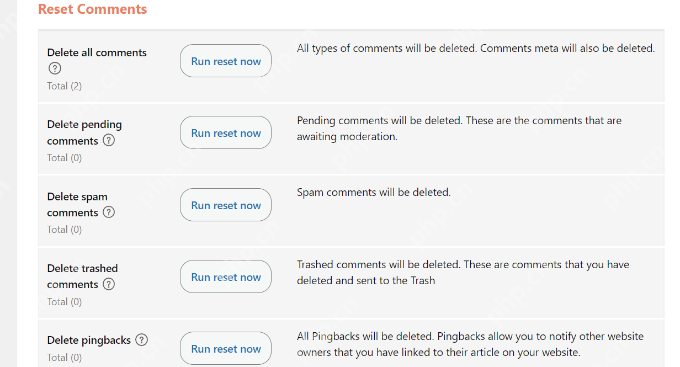
Task: Open help icon beside Delete pending comments
Action: pos(109,141)
